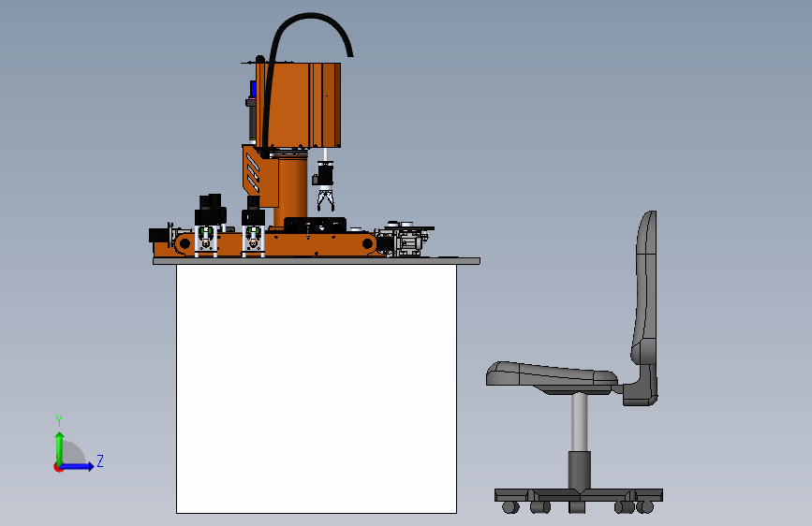
Task: Select the orange cylindrical robot base column
Action: [290, 192]
